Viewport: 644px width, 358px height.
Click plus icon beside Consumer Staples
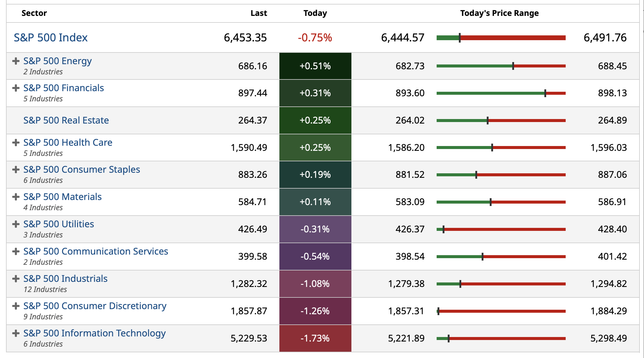[x=16, y=170]
